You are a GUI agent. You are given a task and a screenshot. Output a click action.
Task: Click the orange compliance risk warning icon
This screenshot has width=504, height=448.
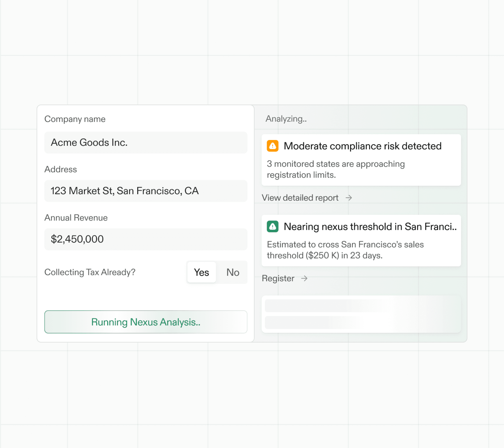point(273,146)
